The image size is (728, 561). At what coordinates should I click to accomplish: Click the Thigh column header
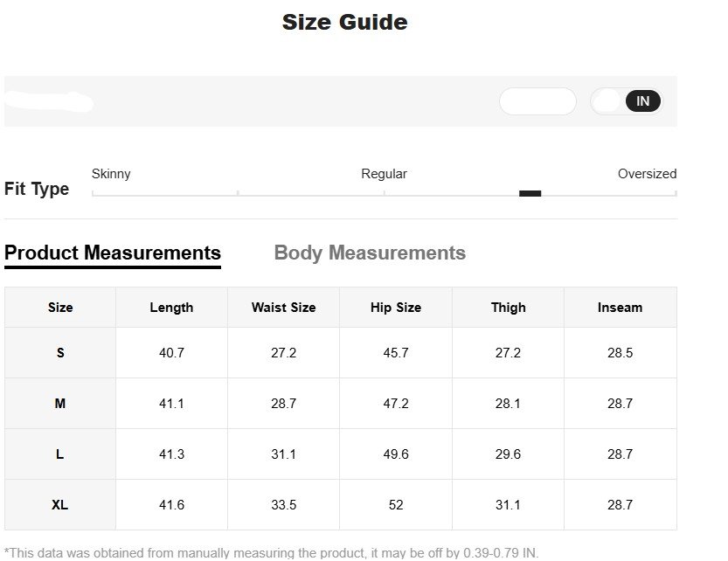coord(508,308)
